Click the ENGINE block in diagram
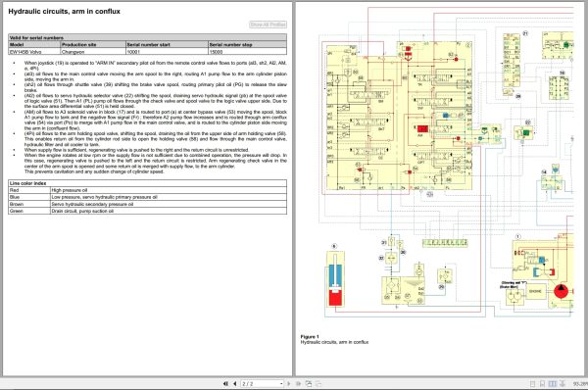This screenshot has height=390, width=588. [535, 291]
